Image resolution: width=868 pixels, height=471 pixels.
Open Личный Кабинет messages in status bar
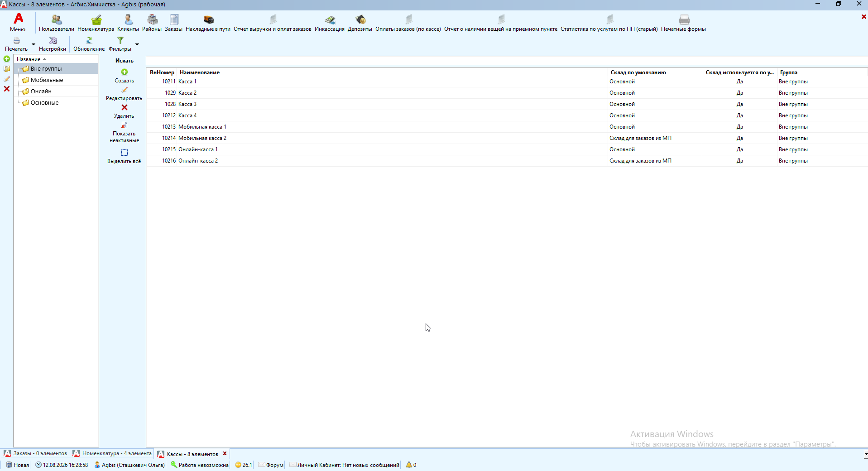pyautogui.click(x=345, y=465)
